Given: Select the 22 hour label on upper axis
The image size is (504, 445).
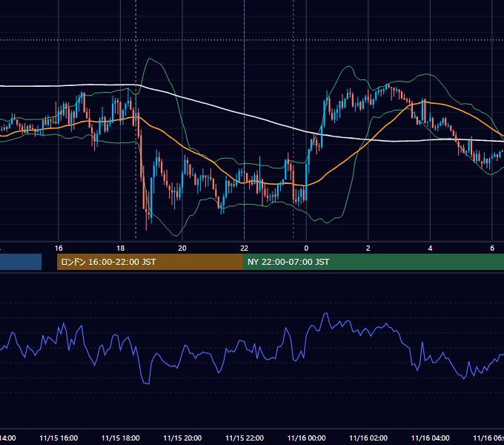Looking at the screenshot, I should tap(245, 248).
